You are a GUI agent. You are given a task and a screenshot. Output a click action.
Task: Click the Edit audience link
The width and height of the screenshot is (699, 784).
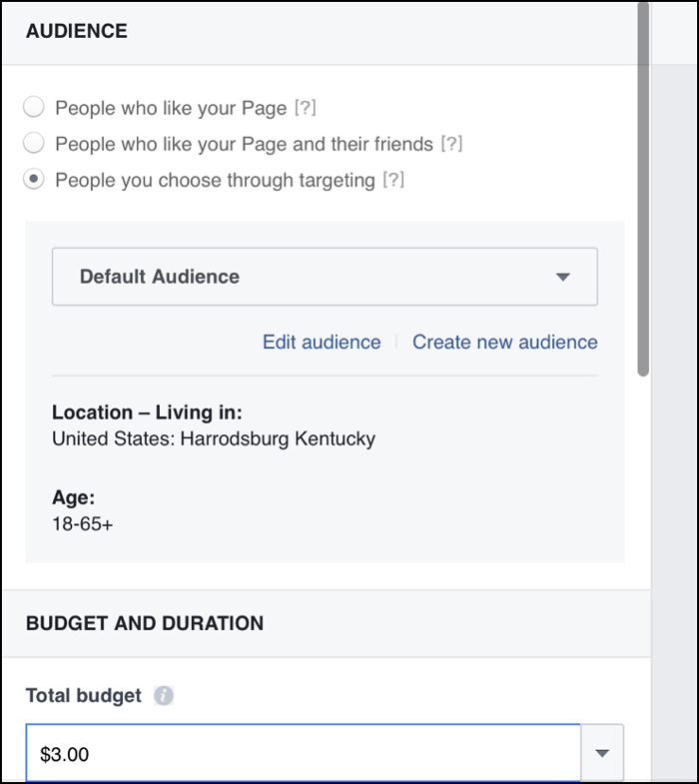pos(322,342)
